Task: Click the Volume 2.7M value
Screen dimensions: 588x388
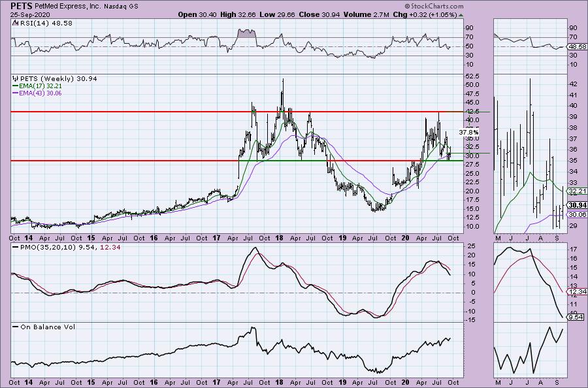Action: [x=367, y=14]
